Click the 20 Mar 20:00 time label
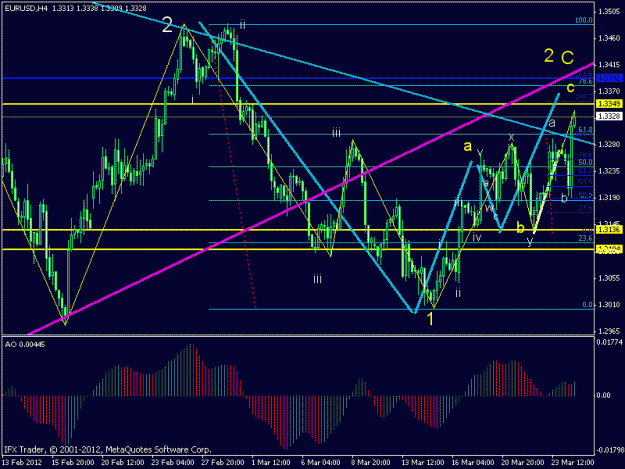Screen dimensions: 625x469 523,463
